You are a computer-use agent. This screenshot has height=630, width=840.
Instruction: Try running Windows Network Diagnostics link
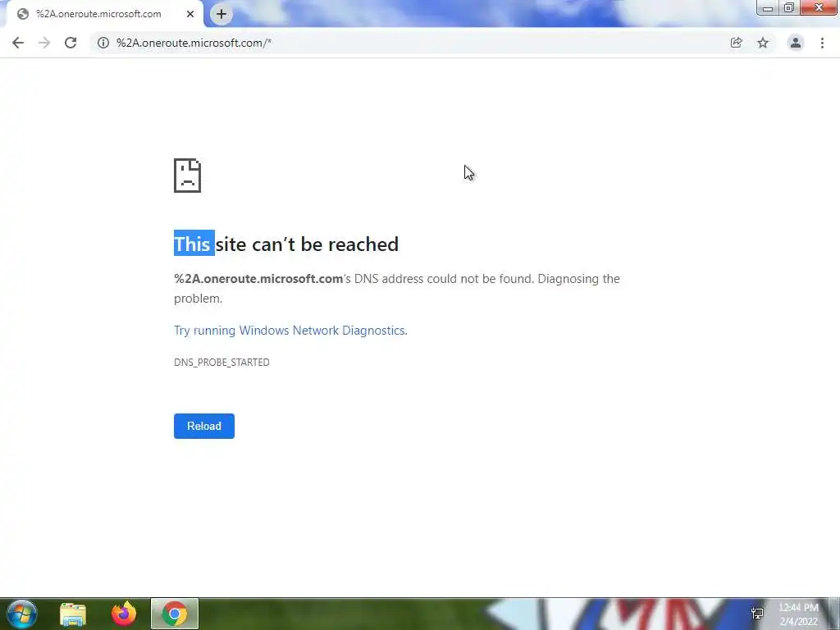(290, 331)
